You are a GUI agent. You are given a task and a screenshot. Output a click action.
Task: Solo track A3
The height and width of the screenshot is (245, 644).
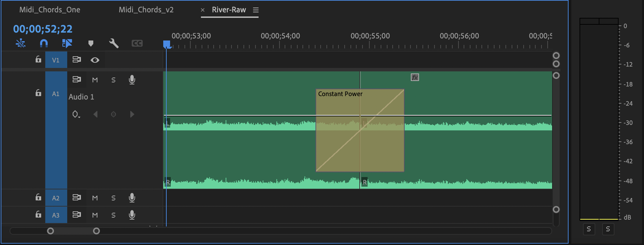tap(114, 215)
